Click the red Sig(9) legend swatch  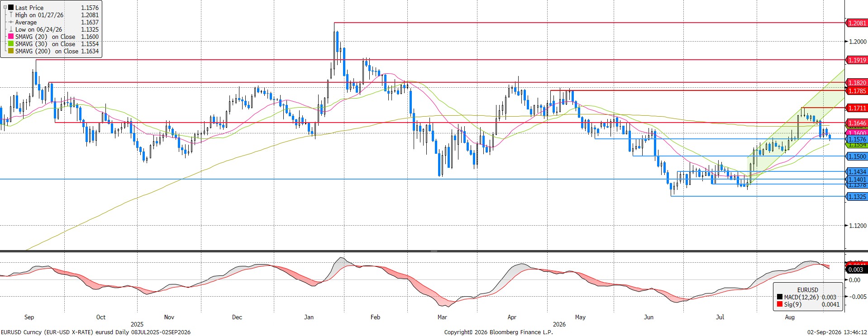click(780, 304)
